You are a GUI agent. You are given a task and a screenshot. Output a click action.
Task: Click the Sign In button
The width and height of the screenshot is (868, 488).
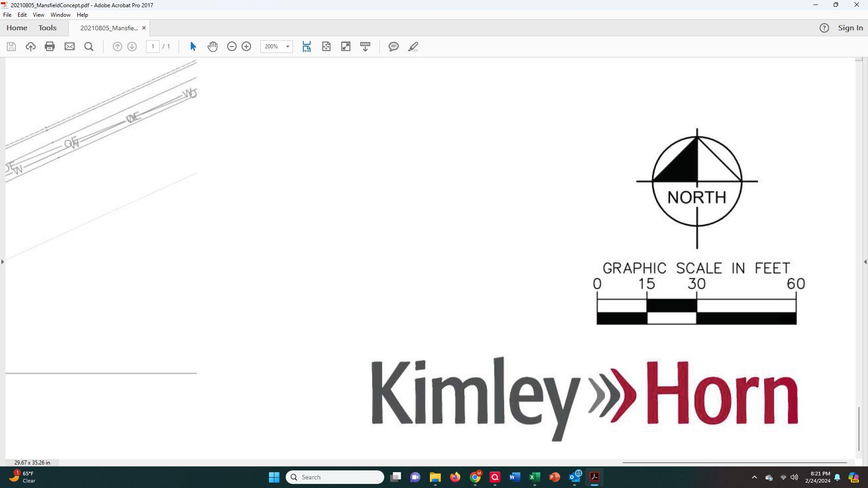point(850,28)
